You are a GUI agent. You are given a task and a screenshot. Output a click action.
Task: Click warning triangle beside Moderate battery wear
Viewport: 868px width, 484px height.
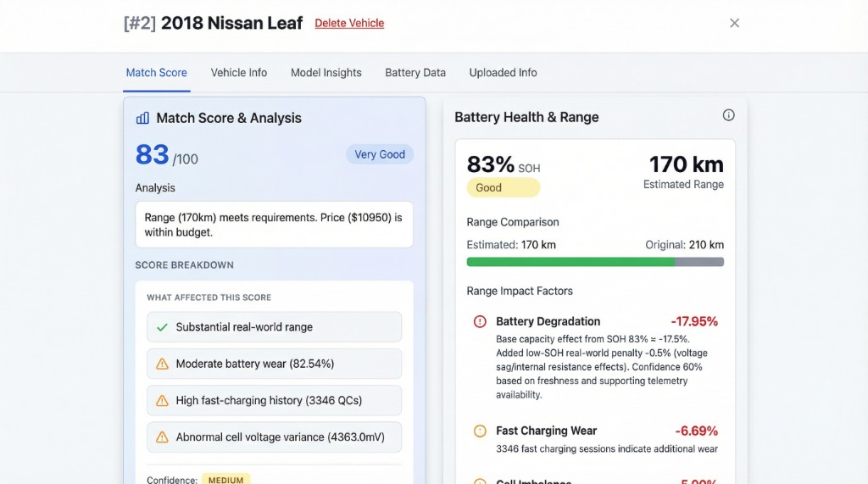tap(162, 364)
